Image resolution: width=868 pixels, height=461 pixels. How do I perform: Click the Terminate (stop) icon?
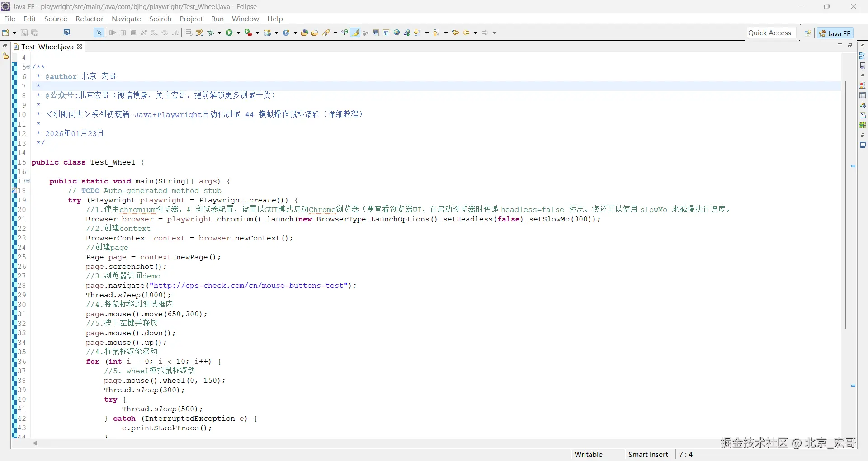coord(134,33)
